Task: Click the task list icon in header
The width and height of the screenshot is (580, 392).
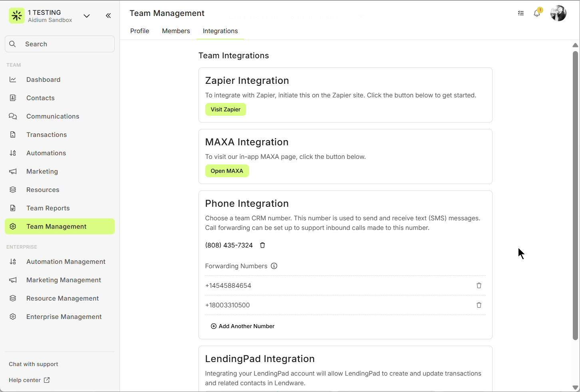Action: [x=521, y=13]
